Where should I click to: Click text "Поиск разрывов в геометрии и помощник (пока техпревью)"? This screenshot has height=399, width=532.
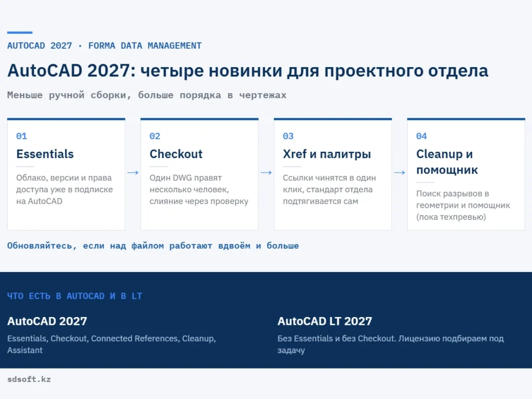[x=463, y=205]
